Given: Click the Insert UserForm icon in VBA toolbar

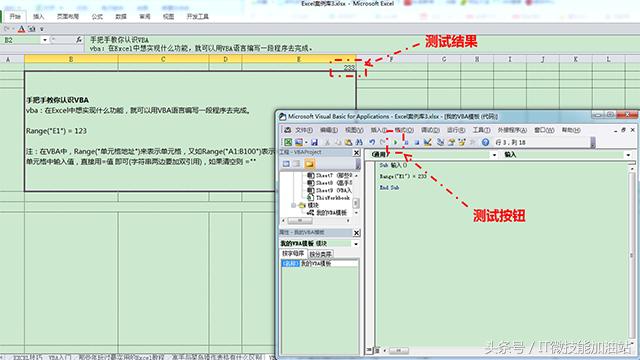Looking at the screenshot, I should tap(299, 142).
